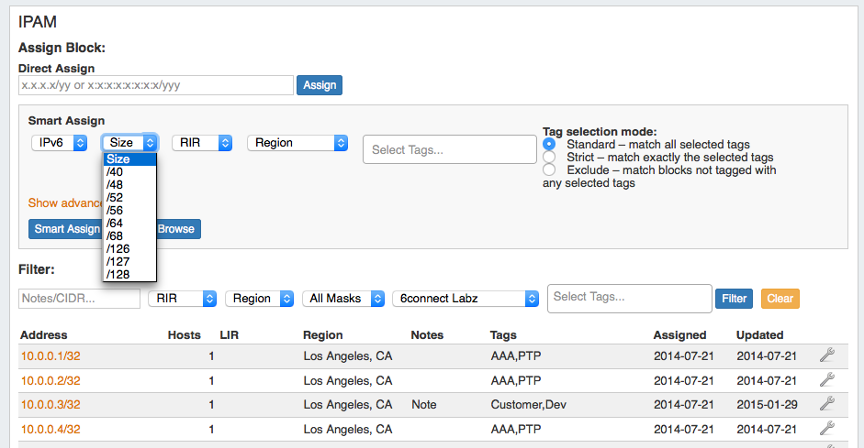Click the blue Filter button
Image resolution: width=864 pixels, height=448 pixels.
[734, 298]
